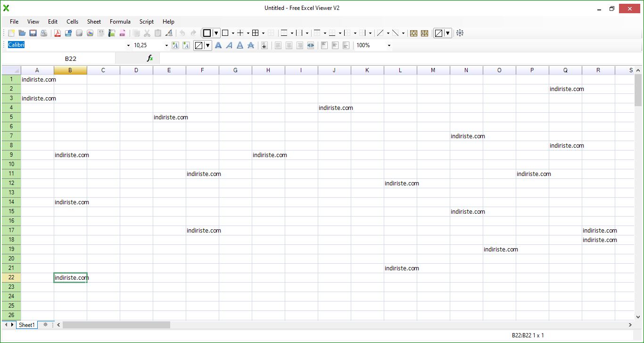Click the fx formula icon

click(x=150, y=59)
